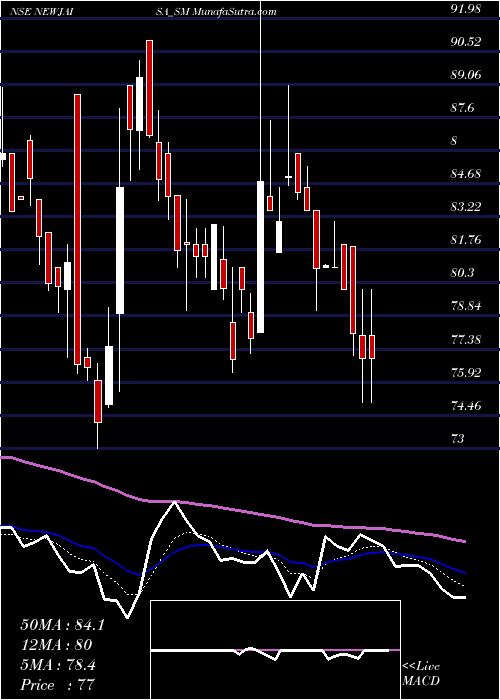Click the 12MA : 80 value
Viewport: 500px width, 700px height.
click(x=56, y=645)
